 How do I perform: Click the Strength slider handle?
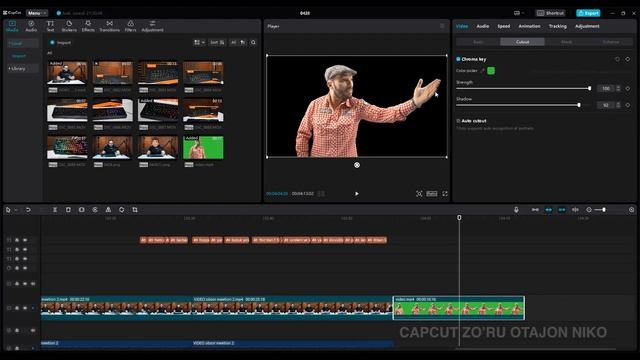click(589, 89)
